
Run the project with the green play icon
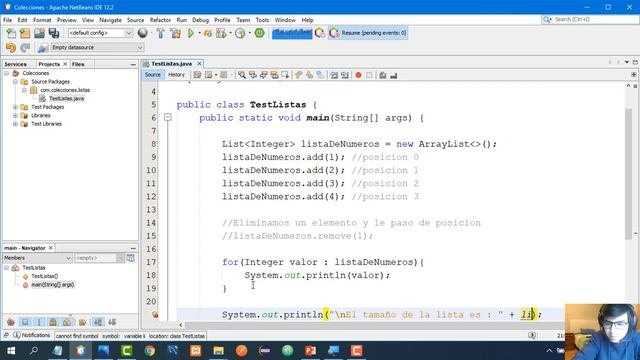[191, 33]
